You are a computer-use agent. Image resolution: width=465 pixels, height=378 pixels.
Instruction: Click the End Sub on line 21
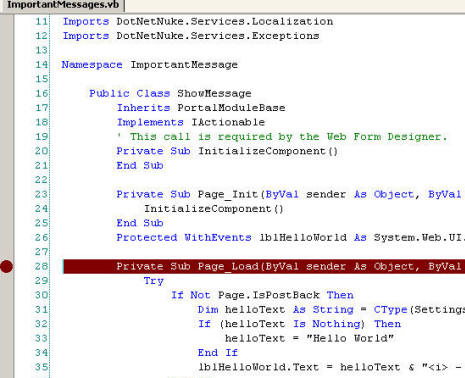tap(140, 166)
